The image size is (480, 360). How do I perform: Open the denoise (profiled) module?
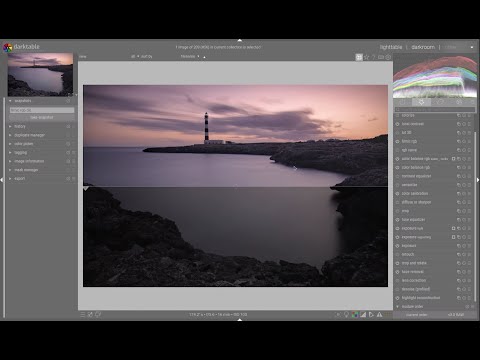(x=416, y=289)
